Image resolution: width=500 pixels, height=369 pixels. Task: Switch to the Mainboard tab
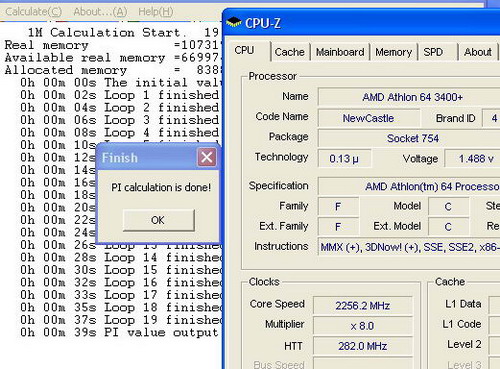[340, 52]
